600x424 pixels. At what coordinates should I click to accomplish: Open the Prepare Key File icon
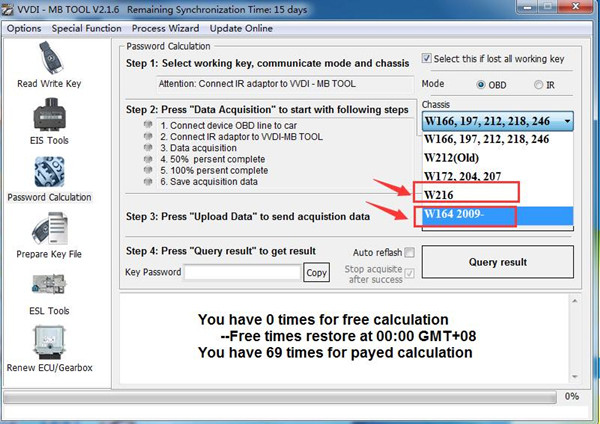(50, 228)
